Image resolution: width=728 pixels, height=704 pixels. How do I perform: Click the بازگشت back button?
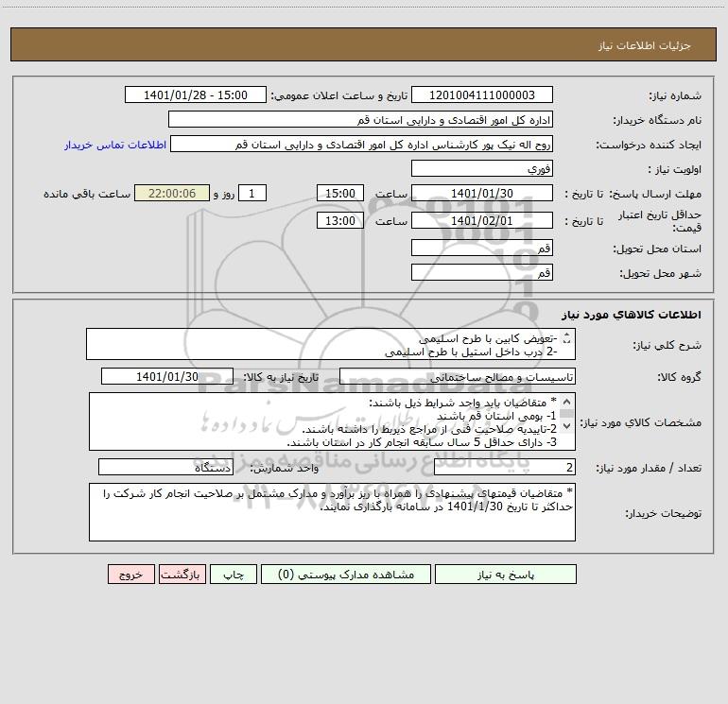tap(182, 575)
